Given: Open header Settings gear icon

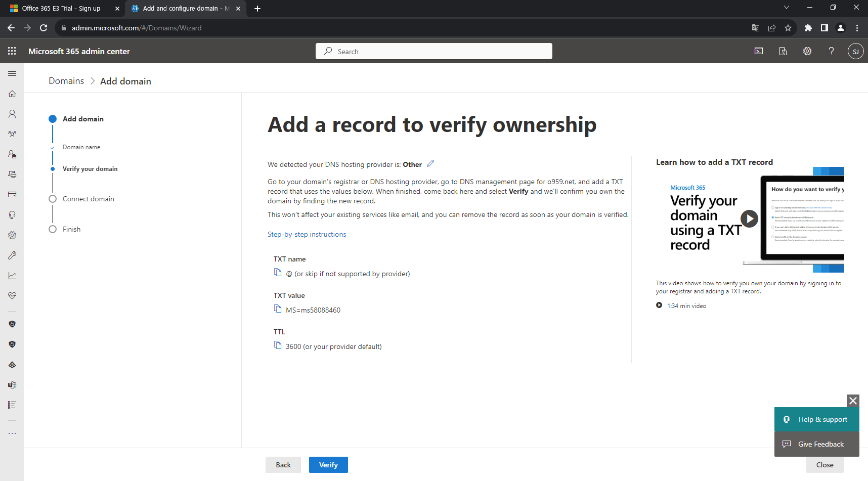Looking at the screenshot, I should coord(807,51).
